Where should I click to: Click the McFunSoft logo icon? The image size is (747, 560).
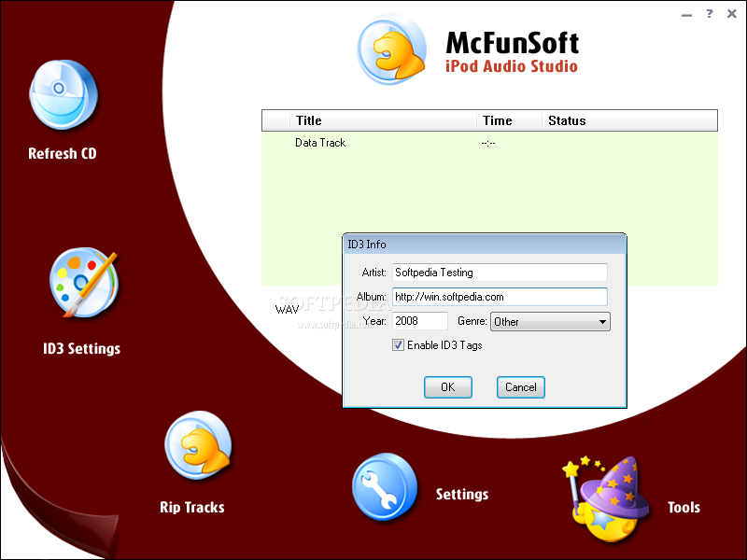391,49
